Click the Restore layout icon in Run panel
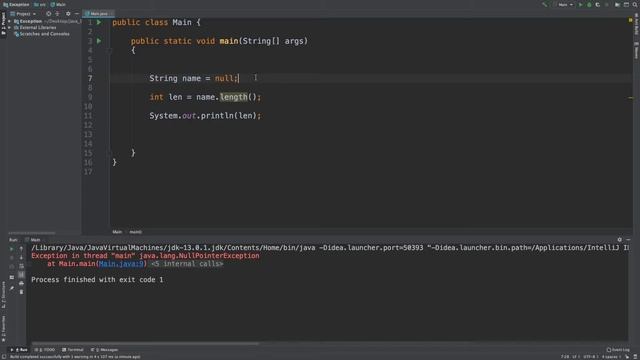Image resolution: width=640 pixels, height=360 pixels. [x=11, y=277]
